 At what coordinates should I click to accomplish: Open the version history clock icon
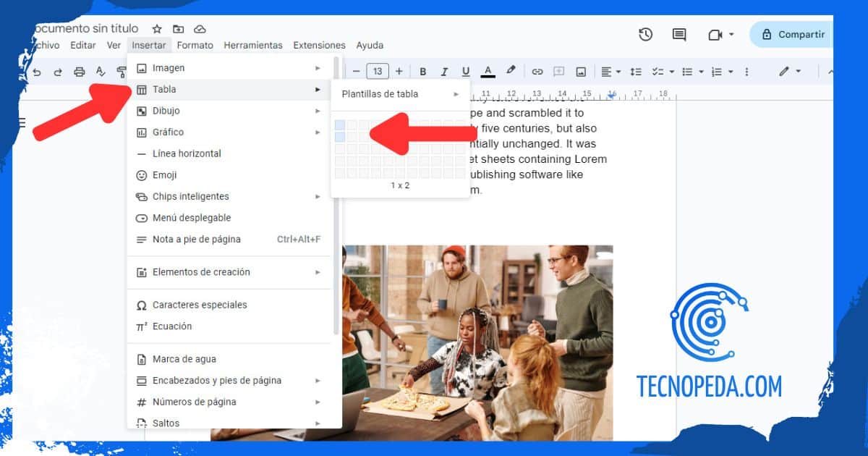pos(645,34)
